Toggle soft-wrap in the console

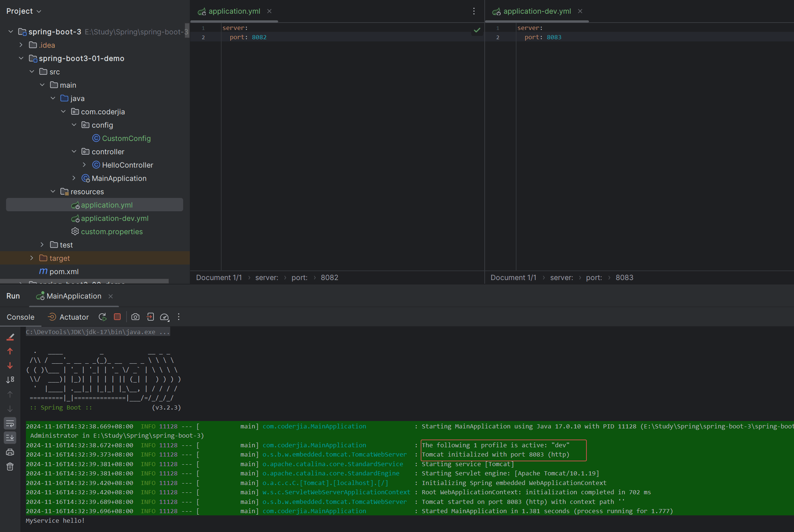[x=10, y=423]
